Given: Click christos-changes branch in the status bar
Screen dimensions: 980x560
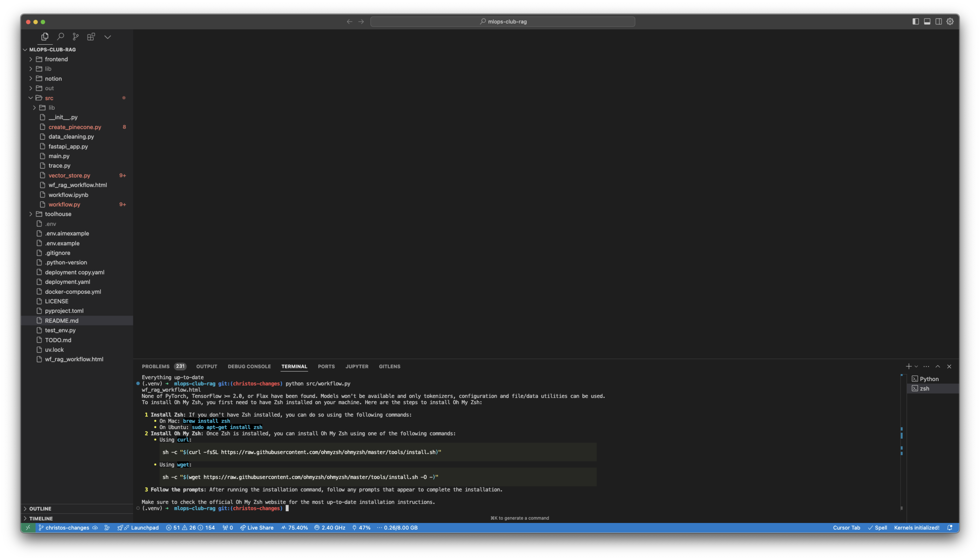Looking at the screenshot, I should (67, 528).
